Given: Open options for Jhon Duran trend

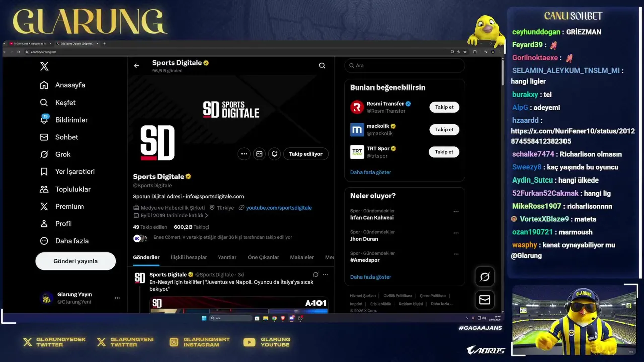Looking at the screenshot, I should click(456, 233).
